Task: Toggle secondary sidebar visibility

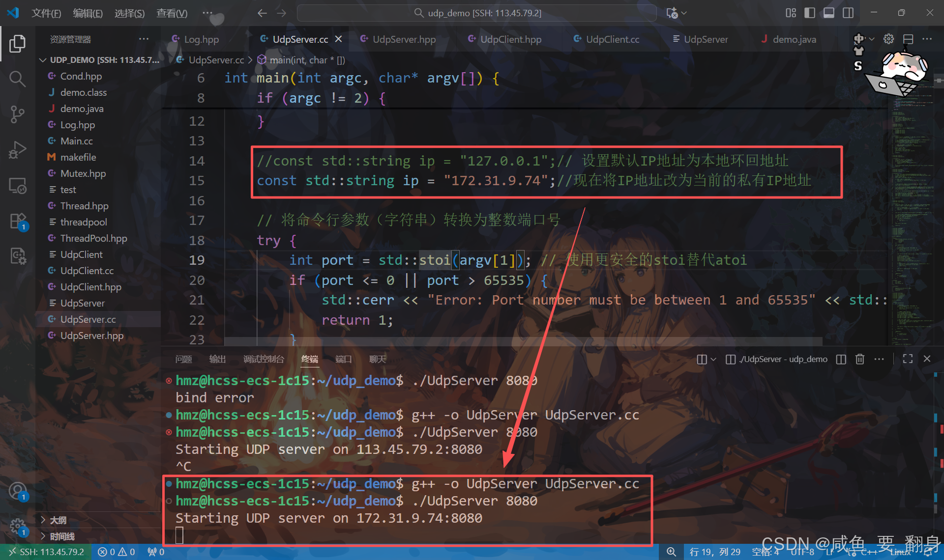Action: [x=848, y=13]
